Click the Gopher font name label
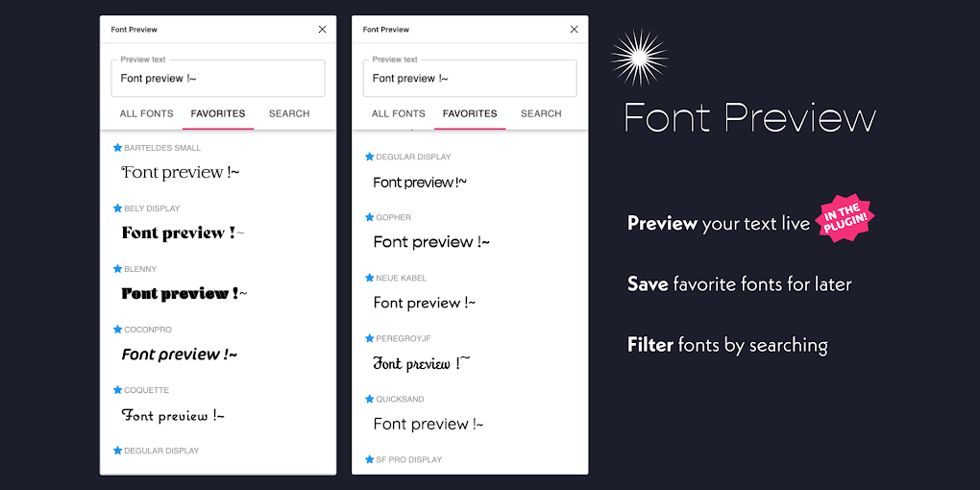 (394, 217)
